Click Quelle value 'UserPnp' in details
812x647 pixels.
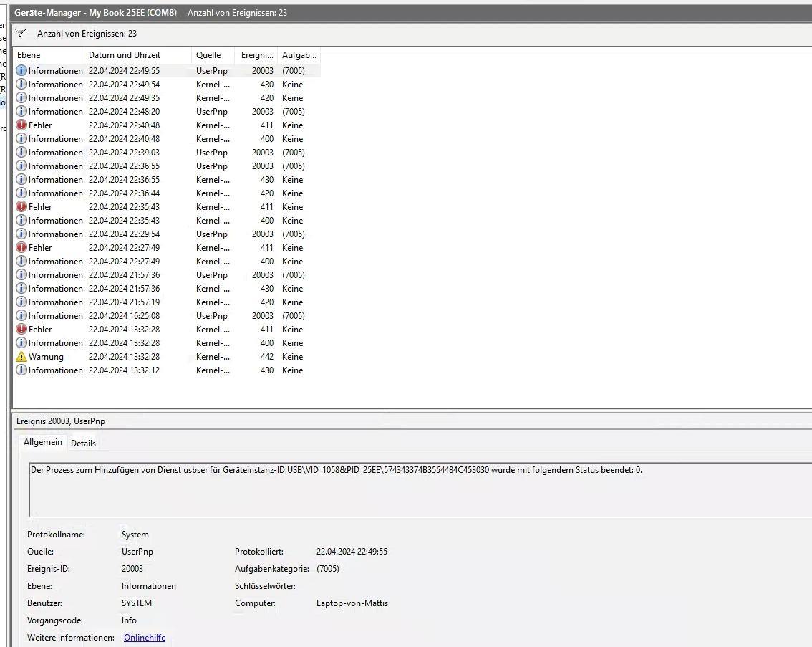click(x=137, y=552)
